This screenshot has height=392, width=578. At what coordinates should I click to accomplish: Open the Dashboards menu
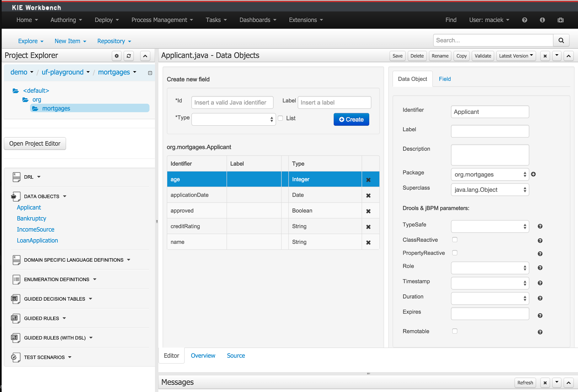[x=258, y=20]
